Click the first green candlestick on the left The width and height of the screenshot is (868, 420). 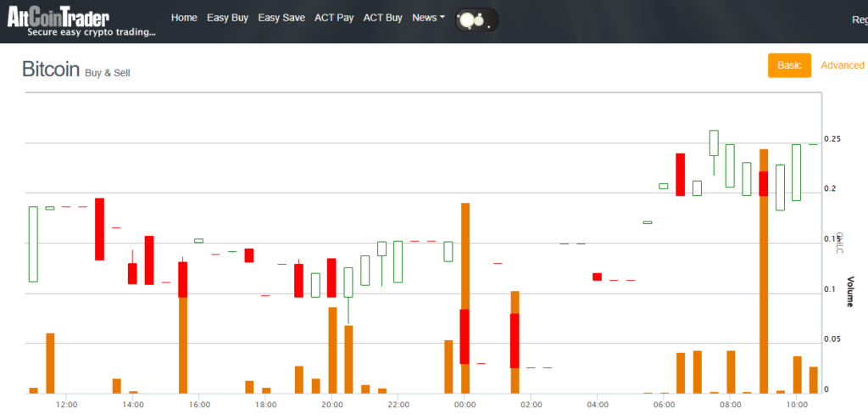point(33,244)
